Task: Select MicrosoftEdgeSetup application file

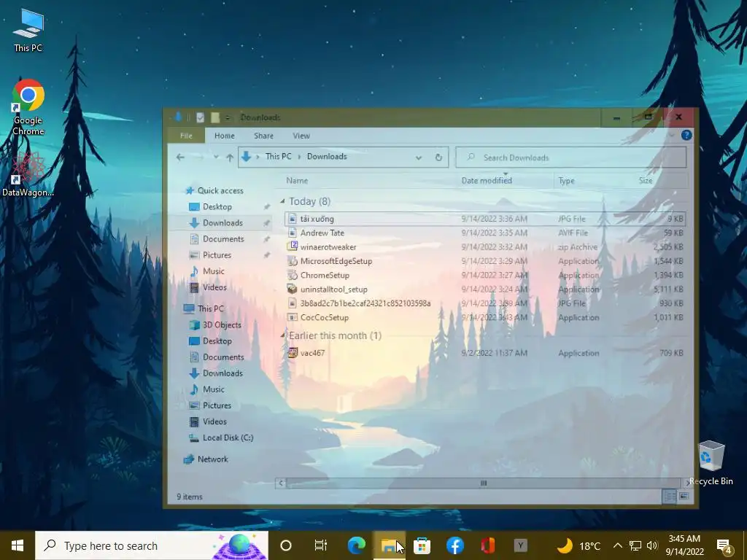Action: click(485, 261)
